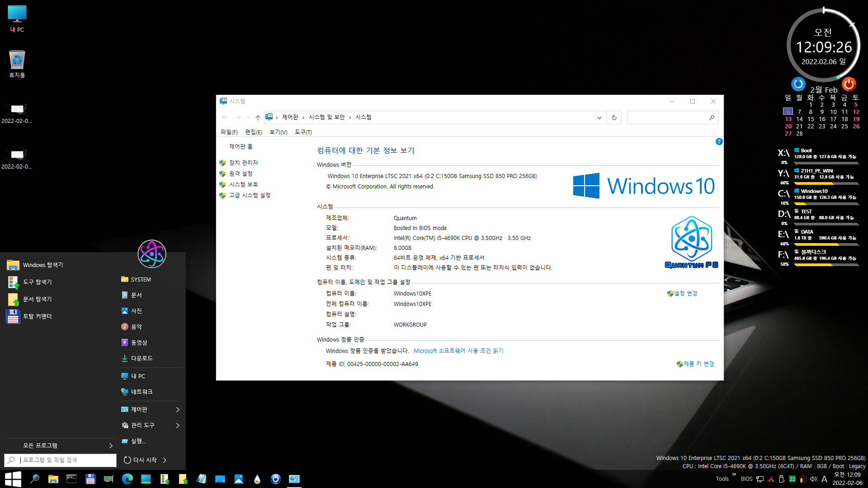Click the red-green triangle tray icon
This screenshot has width=868, height=488.
click(771, 479)
